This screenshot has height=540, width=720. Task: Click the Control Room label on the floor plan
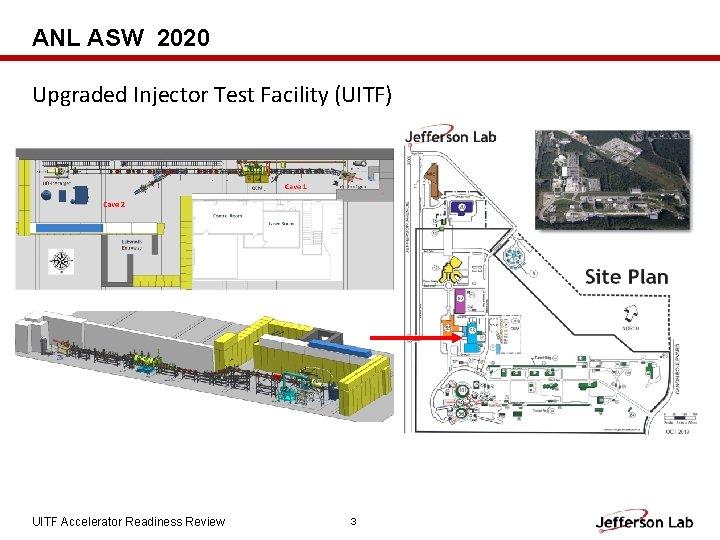coord(227,215)
